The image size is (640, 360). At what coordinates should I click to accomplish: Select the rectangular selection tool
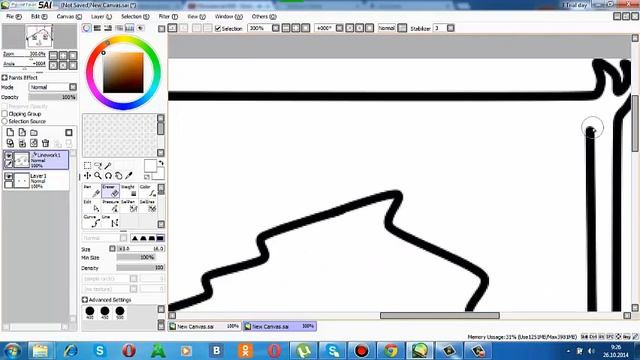(x=87, y=165)
